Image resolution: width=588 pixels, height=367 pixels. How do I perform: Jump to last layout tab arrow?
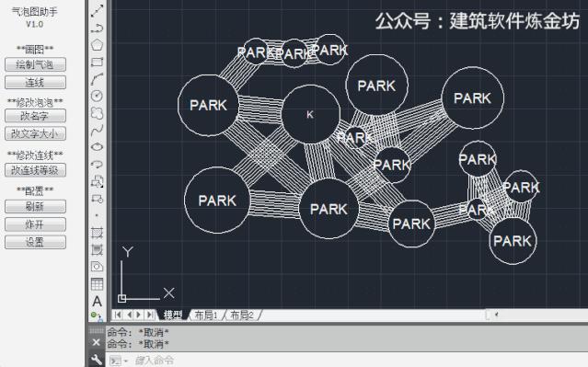point(150,315)
